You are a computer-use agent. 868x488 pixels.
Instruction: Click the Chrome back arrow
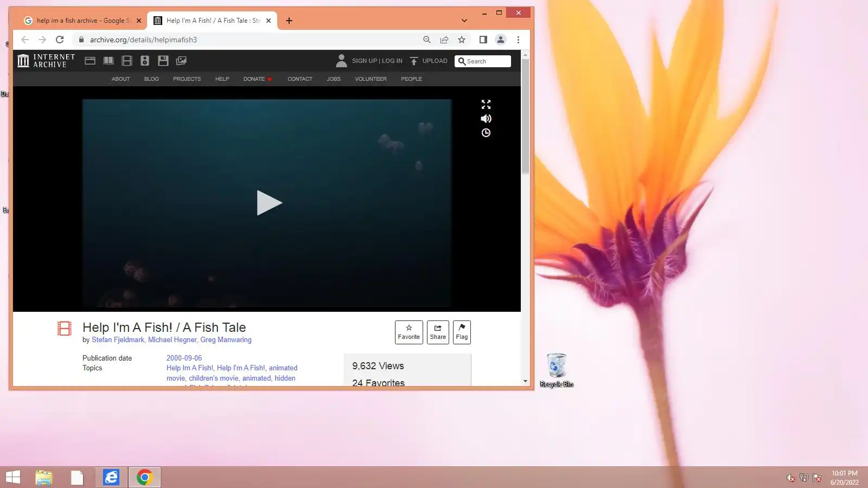[x=25, y=40]
